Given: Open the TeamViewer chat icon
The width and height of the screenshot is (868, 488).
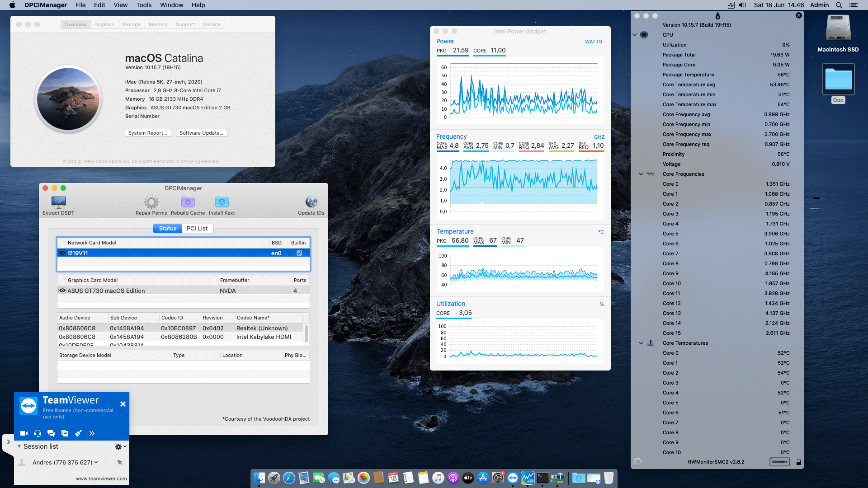Looking at the screenshot, I should click(51, 433).
